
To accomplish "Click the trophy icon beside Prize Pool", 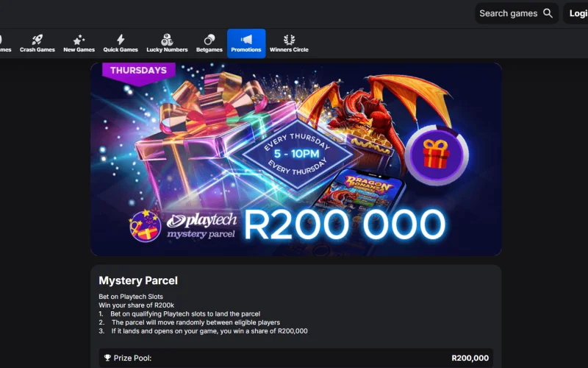I will click(107, 358).
